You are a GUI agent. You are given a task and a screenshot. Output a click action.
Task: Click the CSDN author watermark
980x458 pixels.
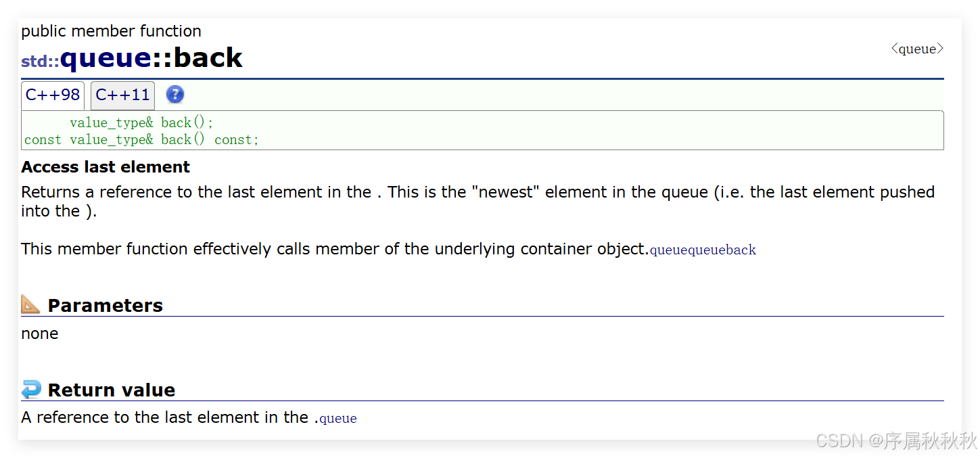[x=896, y=441]
